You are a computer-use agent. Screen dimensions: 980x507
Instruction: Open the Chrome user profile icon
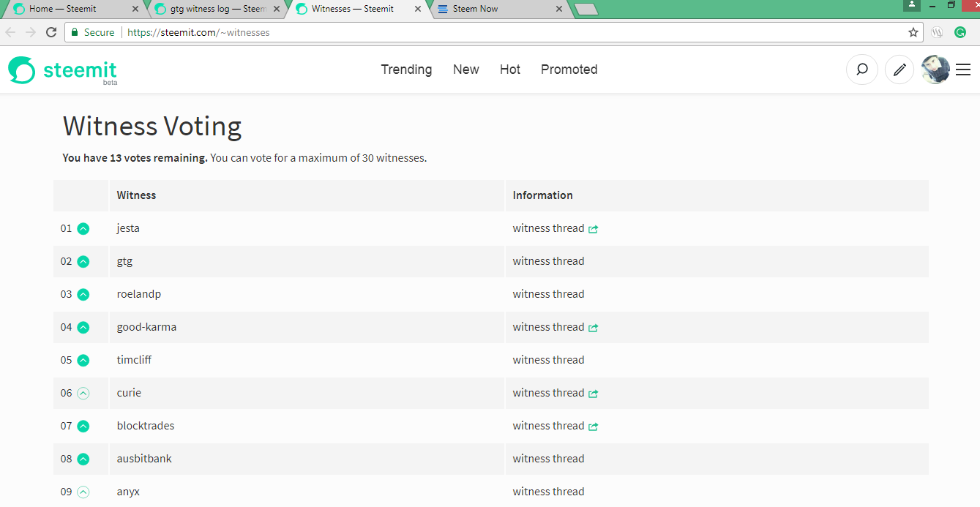coord(911,5)
